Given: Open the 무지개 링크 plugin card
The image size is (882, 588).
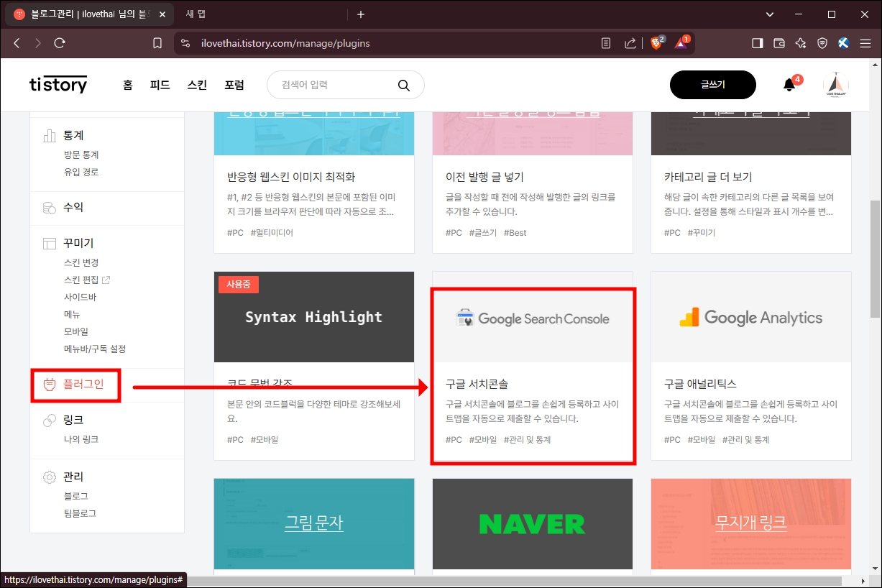Looking at the screenshot, I should point(751,524).
